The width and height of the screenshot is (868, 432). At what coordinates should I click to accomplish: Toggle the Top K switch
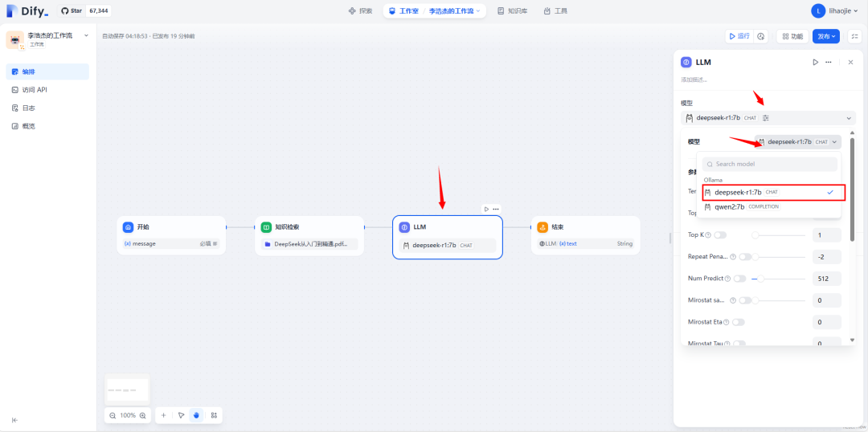(x=719, y=235)
